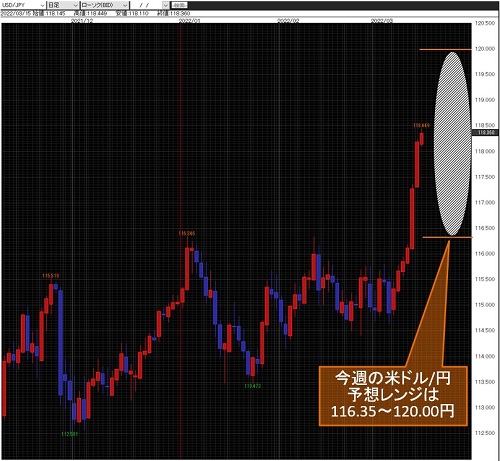
Task: Click the 2022/02 date axis label
Action: (x=288, y=21)
